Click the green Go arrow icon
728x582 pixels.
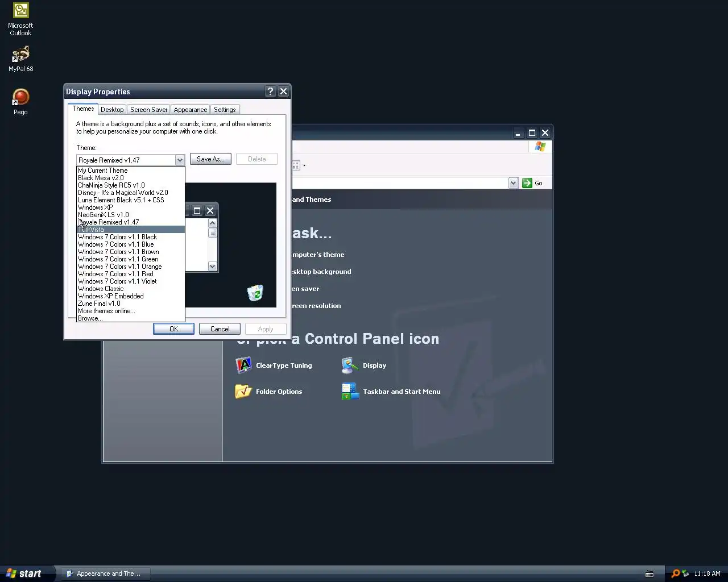pyautogui.click(x=527, y=183)
